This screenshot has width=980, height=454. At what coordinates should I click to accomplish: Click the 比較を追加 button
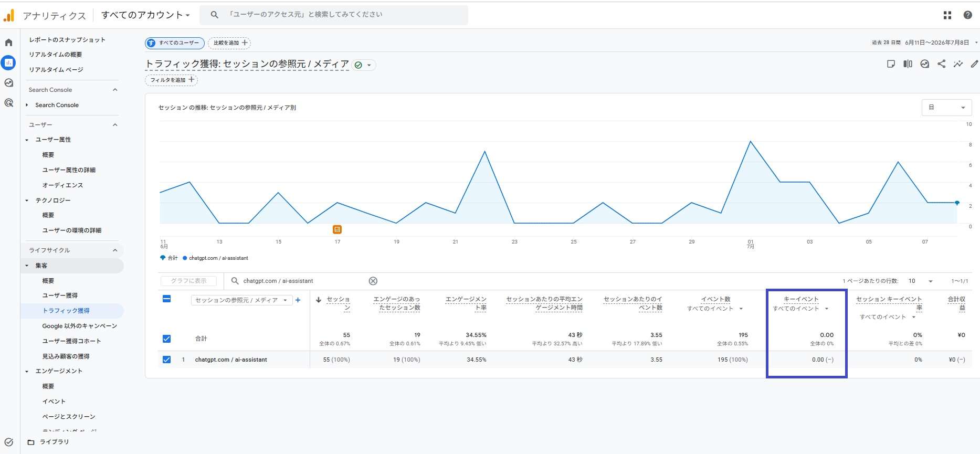[x=229, y=43]
